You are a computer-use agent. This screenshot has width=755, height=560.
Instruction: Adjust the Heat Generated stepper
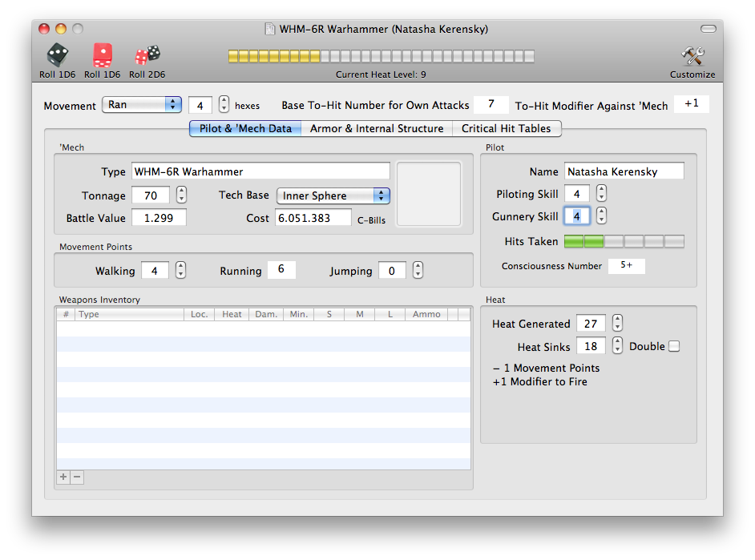click(617, 323)
